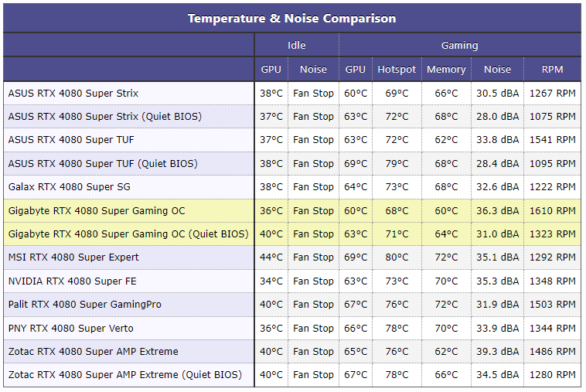Screen dimensions: 586x392
Task: Select Gigabyte RTX 4080 Super Gaming OC (Quiet BIOS)
Action: (128, 234)
